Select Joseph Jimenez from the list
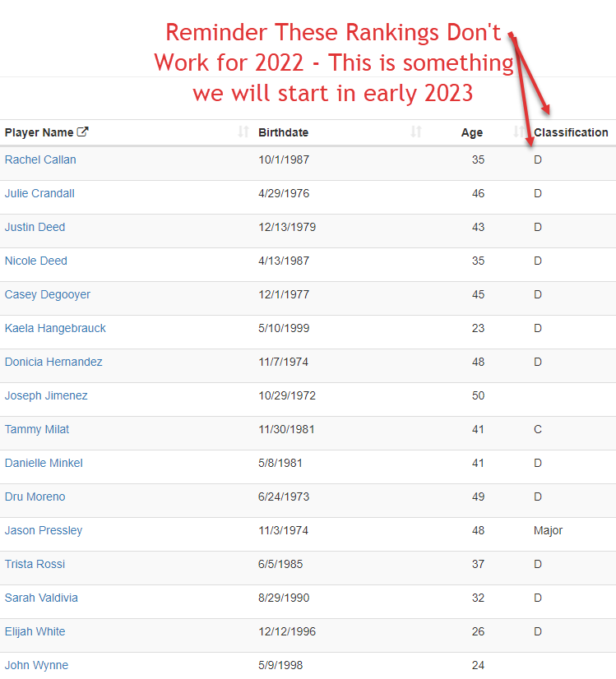This screenshot has width=616, height=679. [x=46, y=395]
